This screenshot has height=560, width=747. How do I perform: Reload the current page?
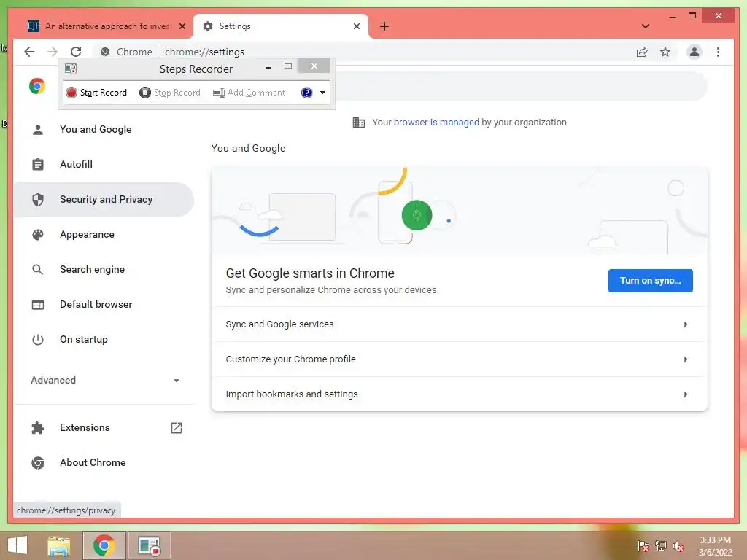[x=76, y=52]
